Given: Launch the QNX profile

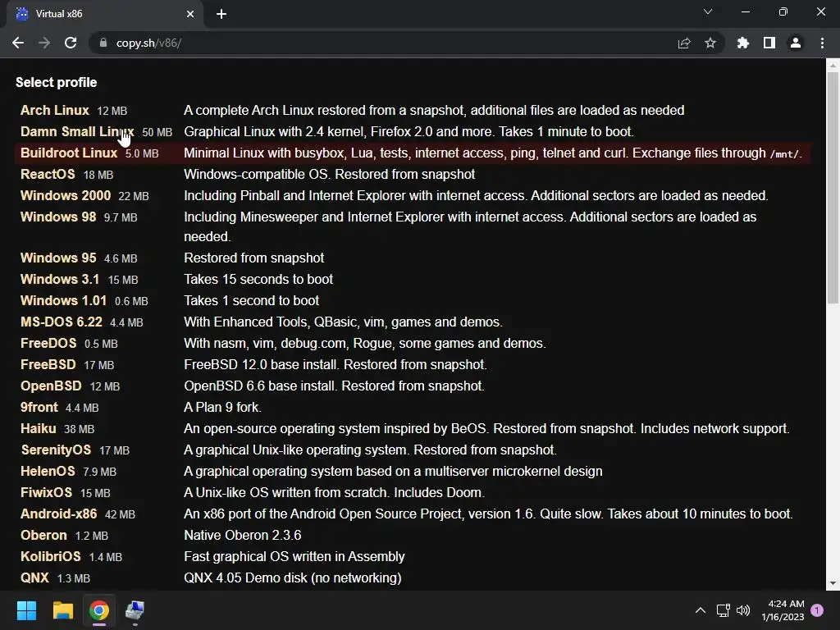Looking at the screenshot, I should [34, 578].
